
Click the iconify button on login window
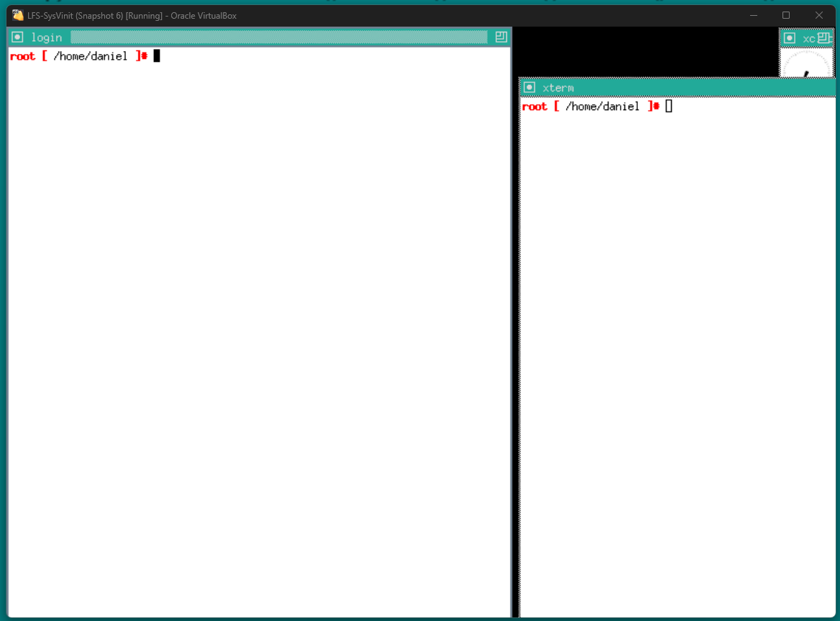pos(18,37)
